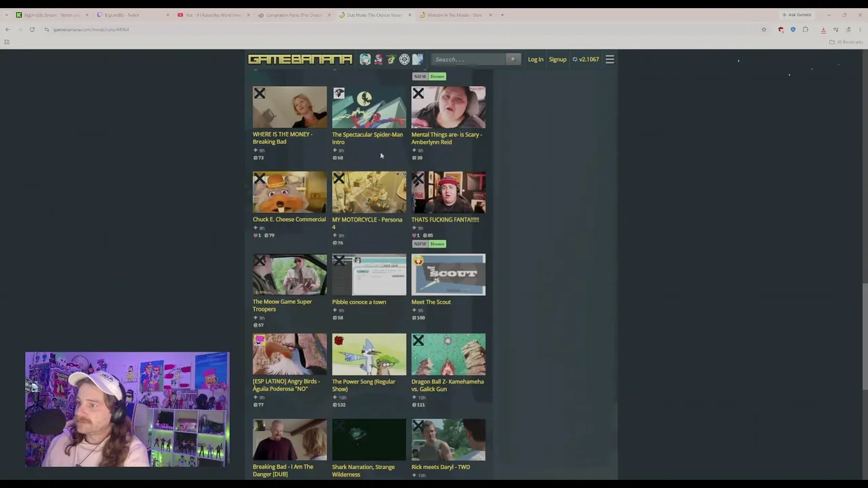Click X avatar on Rick meets Daryl thumbnail
The image size is (868, 488).
(418, 426)
